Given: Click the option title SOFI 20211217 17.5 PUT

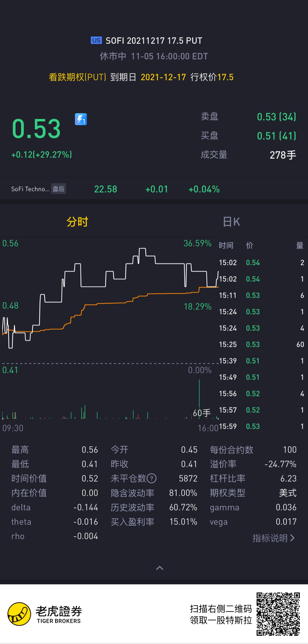Looking at the screenshot, I should pyautogui.click(x=154, y=41).
